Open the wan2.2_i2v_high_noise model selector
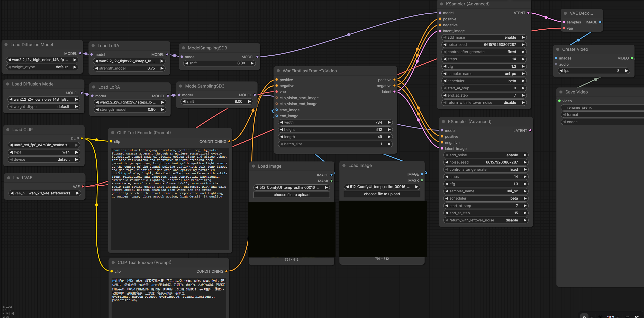This screenshot has height=318, width=644. (42, 60)
